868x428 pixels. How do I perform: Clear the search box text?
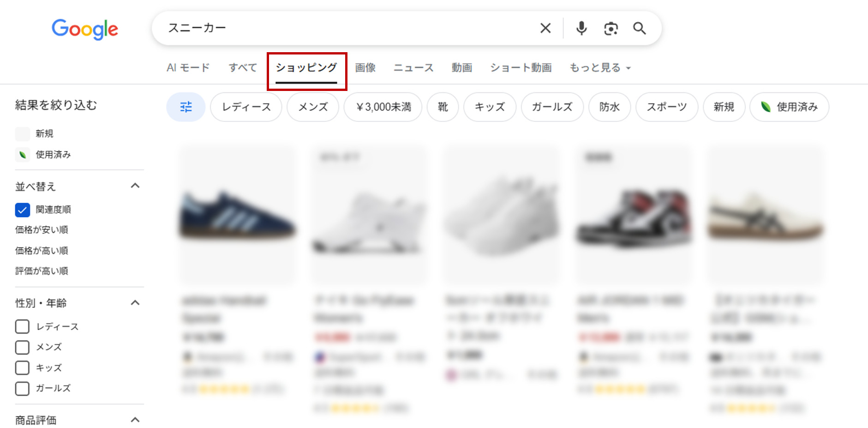(x=545, y=29)
